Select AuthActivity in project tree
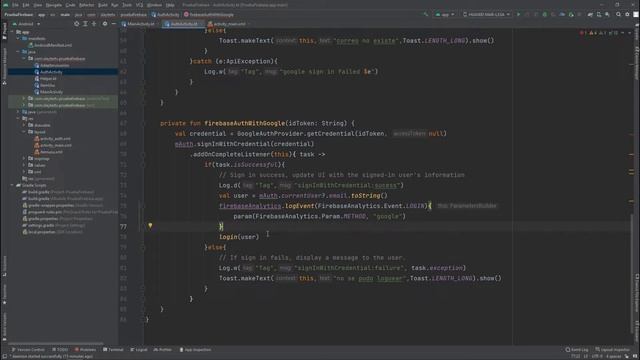The image size is (640, 360). (51, 72)
